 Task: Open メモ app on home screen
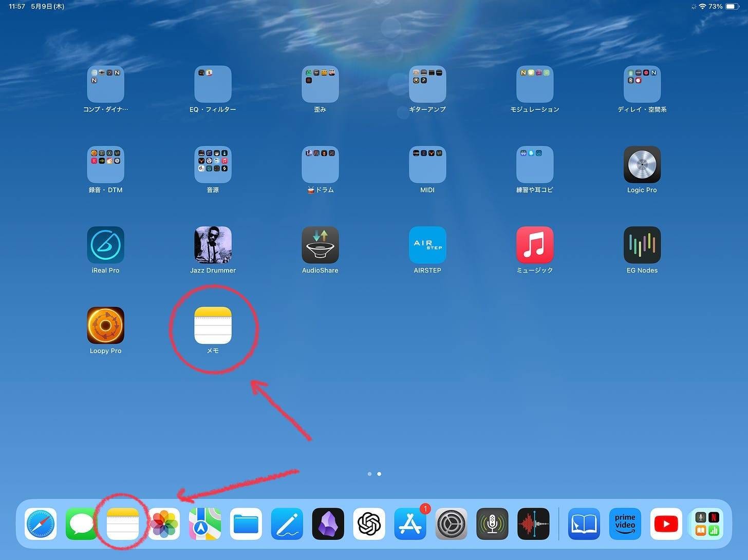click(213, 325)
